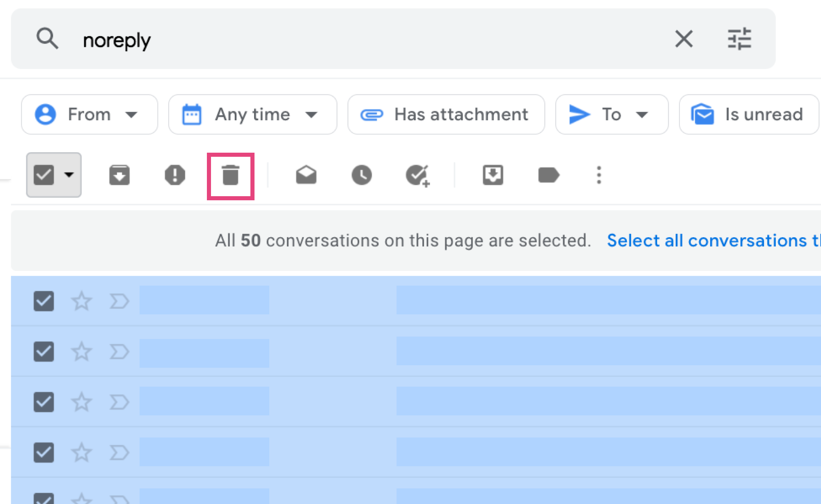Open the Any time filter dropdown

tap(252, 115)
